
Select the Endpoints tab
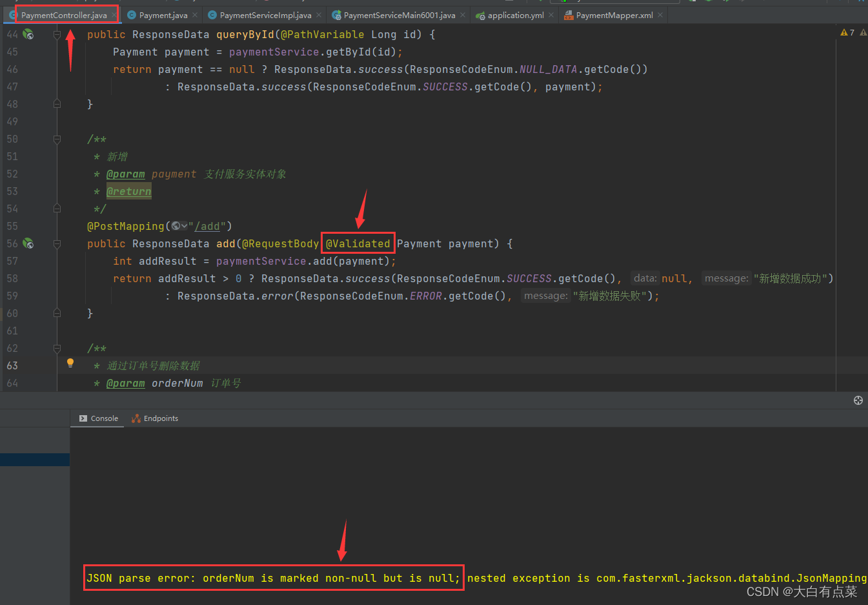coord(155,418)
